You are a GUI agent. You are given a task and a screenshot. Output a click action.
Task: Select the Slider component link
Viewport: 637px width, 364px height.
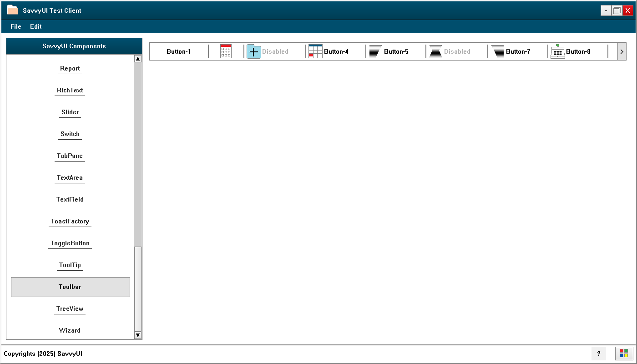tap(70, 112)
